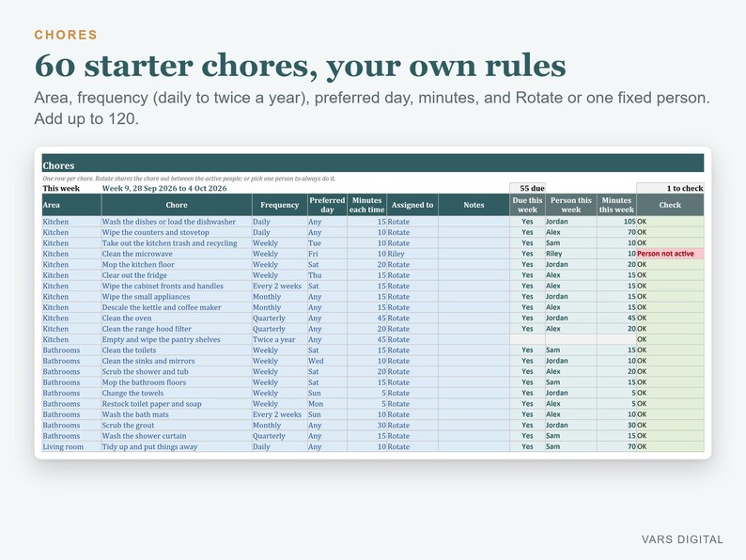This screenshot has height=560, width=746.
Task: Select the 'Clean the toilets' cell
Action: tap(177, 350)
